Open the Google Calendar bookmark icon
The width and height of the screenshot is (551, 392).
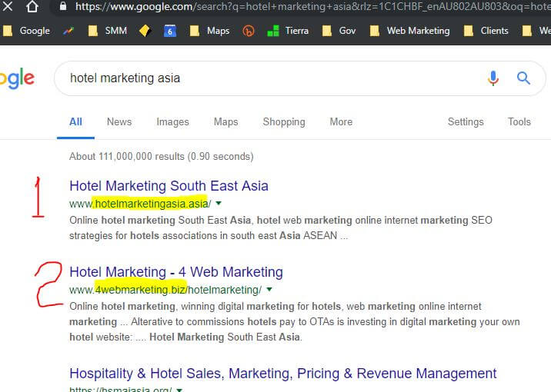coord(170,31)
